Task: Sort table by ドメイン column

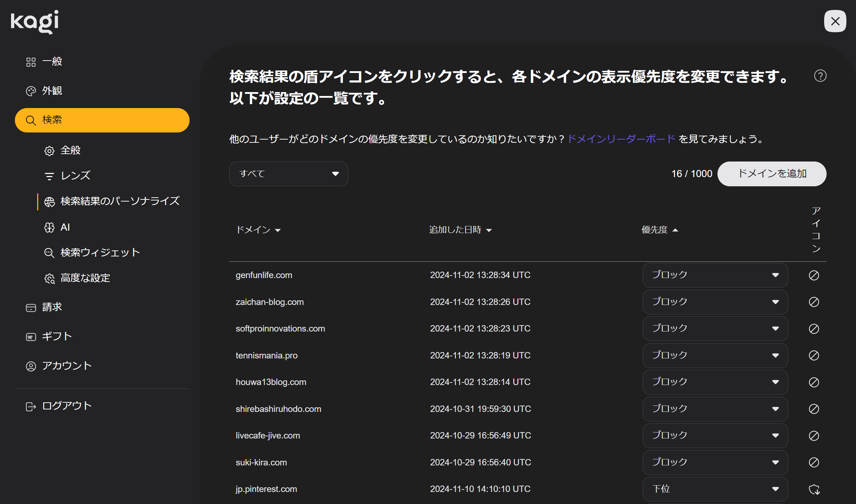Action: point(258,230)
